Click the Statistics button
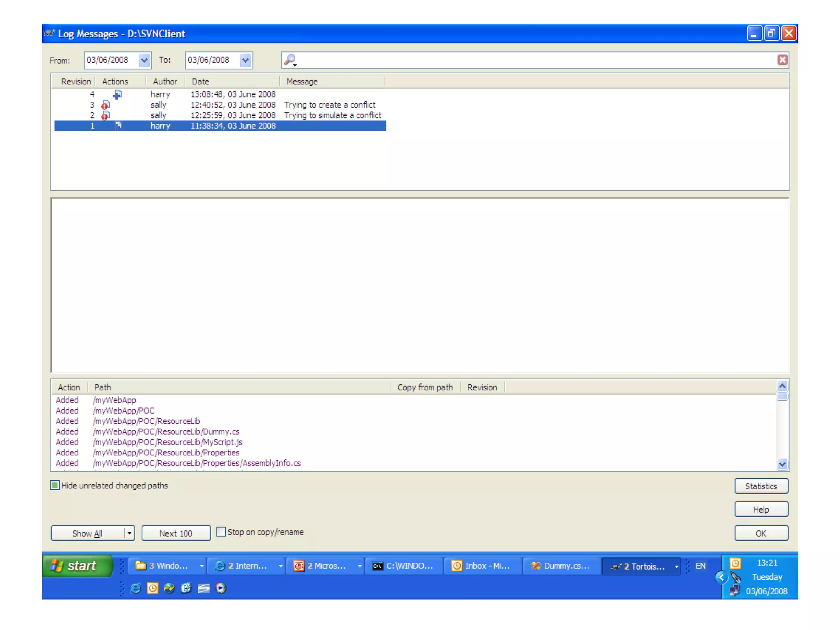 (761, 486)
